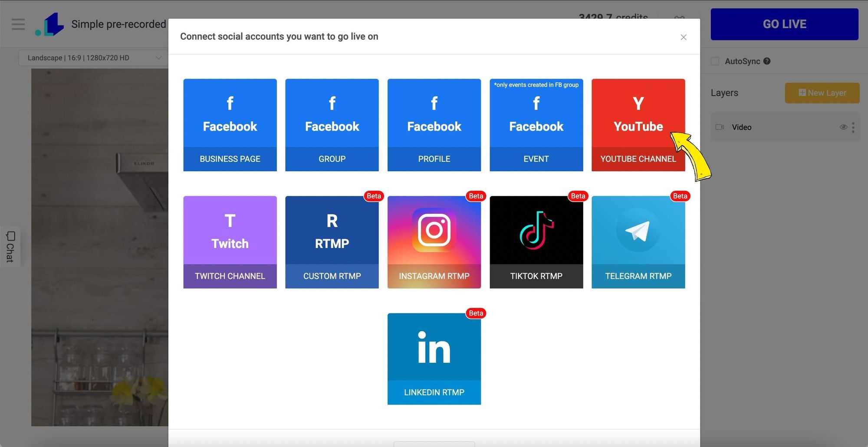The height and width of the screenshot is (447, 868).
Task: Connect a Facebook Profile
Action: pyautogui.click(x=434, y=125)
